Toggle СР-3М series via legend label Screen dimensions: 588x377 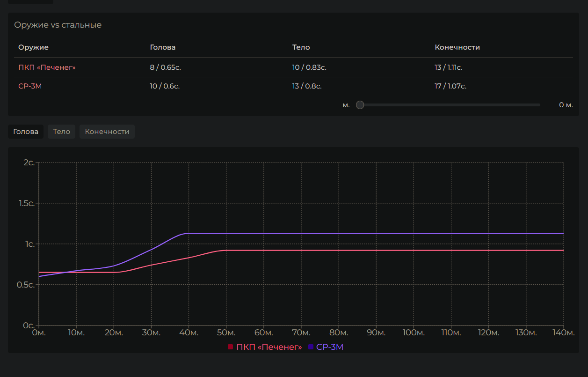(330, 347)
